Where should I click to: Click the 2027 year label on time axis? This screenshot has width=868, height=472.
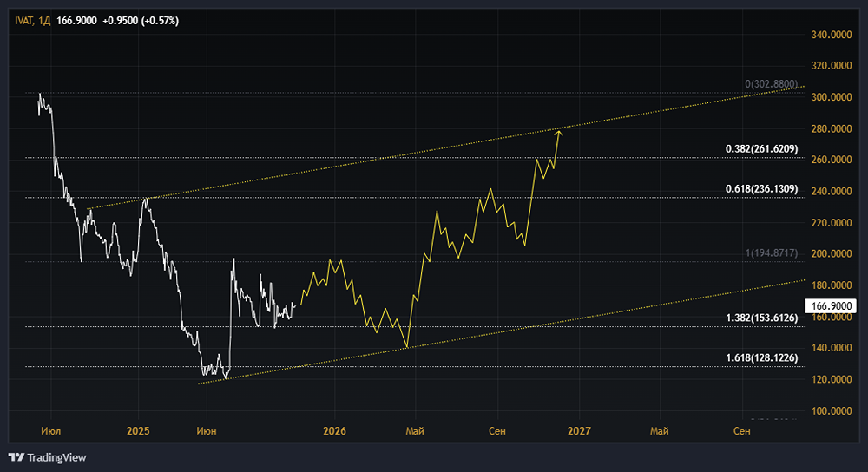[579, 430]
